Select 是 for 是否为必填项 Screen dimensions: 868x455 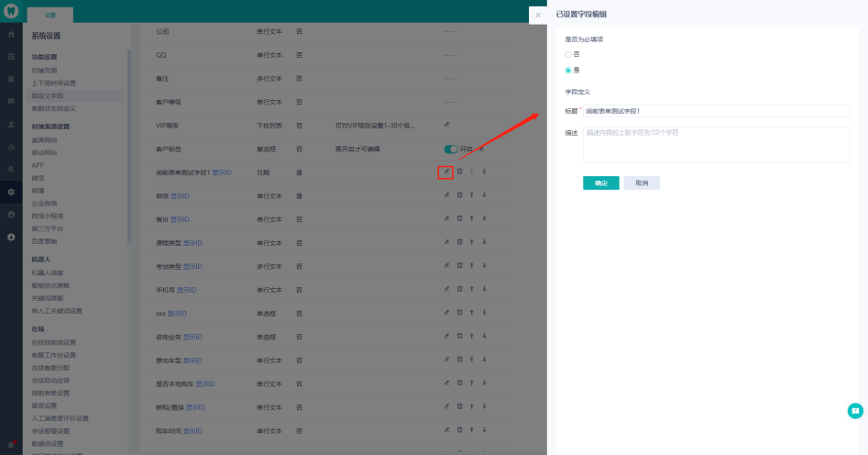(568, 71)
